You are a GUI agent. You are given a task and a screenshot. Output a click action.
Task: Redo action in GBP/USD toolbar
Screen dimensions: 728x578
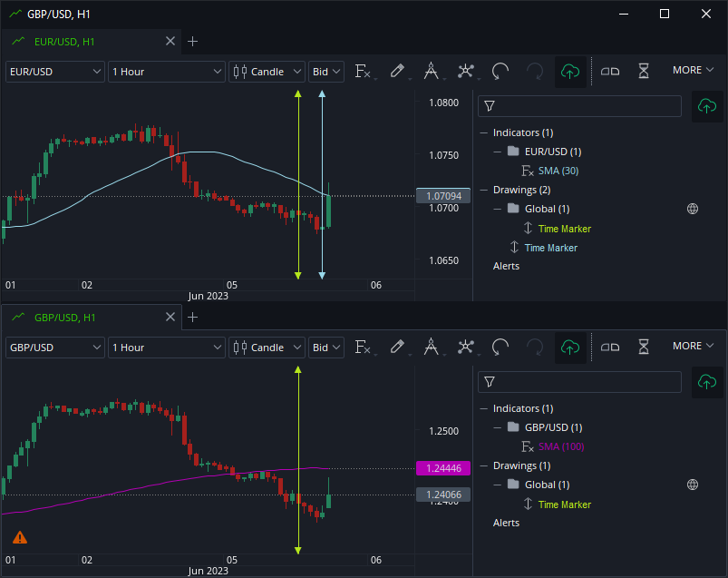click(x=534, y=348)
